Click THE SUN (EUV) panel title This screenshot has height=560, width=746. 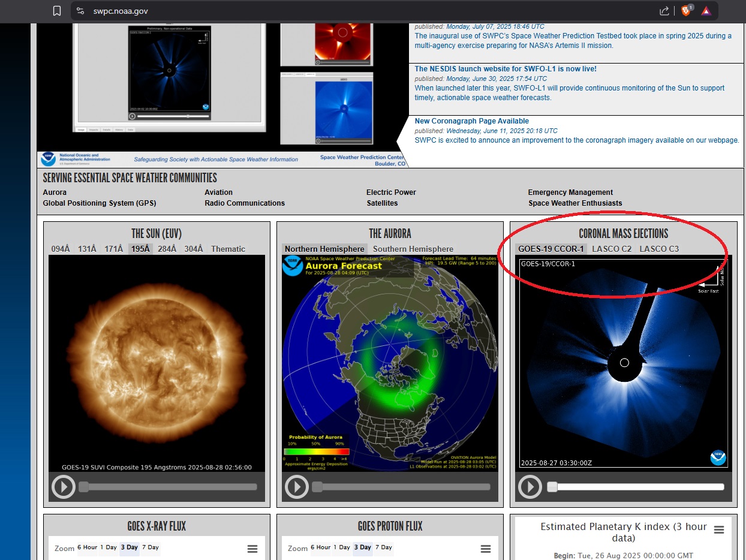157,234
